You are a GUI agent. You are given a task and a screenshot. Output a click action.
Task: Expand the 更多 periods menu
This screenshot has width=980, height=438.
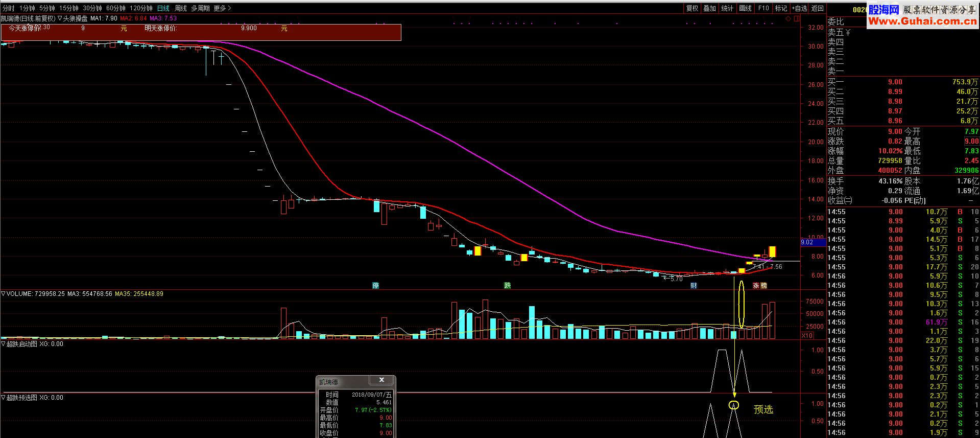coord(222,8)
